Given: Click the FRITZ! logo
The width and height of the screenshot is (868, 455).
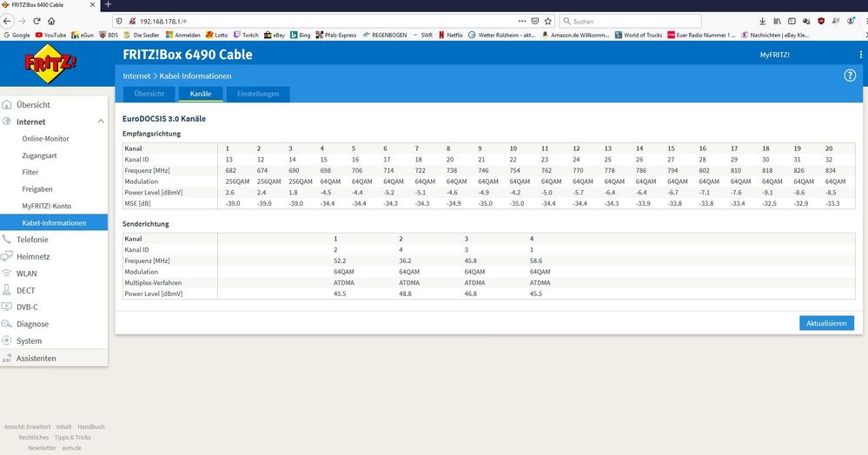Looking at the screenshot, I should [x=50, y=63].
